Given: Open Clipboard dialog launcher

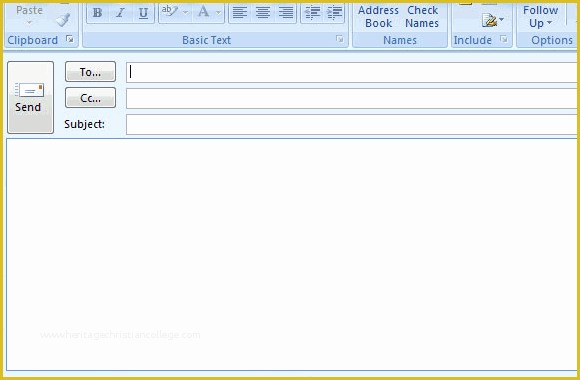Looking at the screenshot, I should pyautogui.click(x=70, y=38).
